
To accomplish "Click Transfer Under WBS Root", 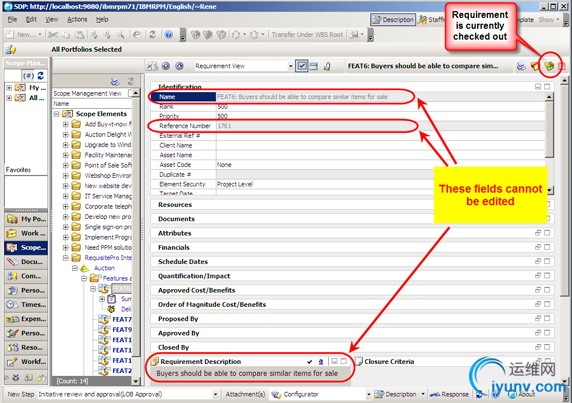I will [x=307, y=35].
